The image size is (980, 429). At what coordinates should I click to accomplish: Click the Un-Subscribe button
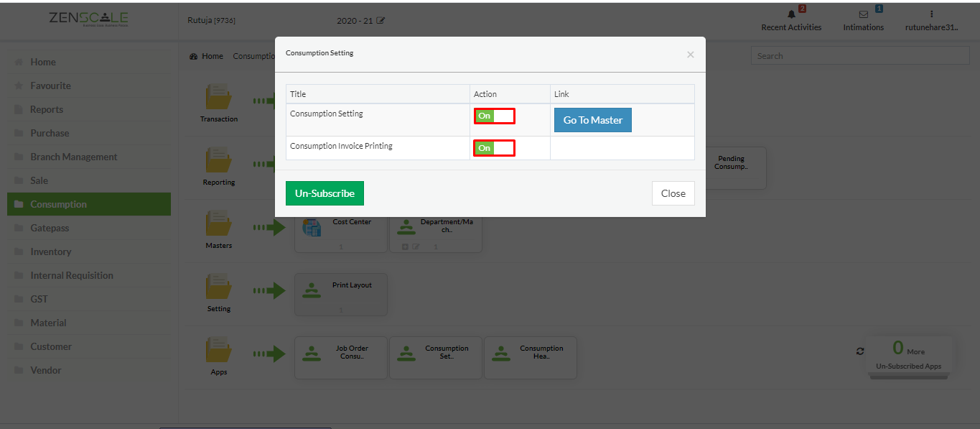(x=325, y=193)
